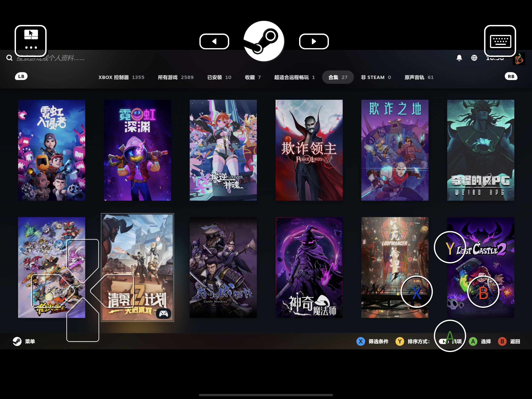Viewport: 532px width, 399px height.
Task: Open the user avatar profile
Action: [x=519, y=59]
